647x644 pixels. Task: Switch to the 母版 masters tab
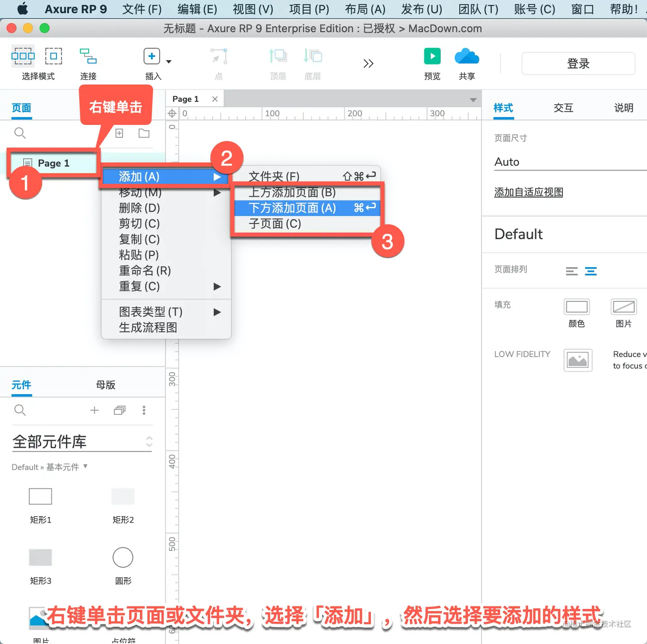106,385
